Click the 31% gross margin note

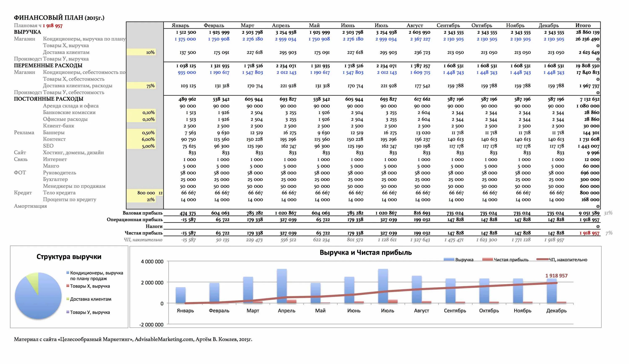point(608,213)
